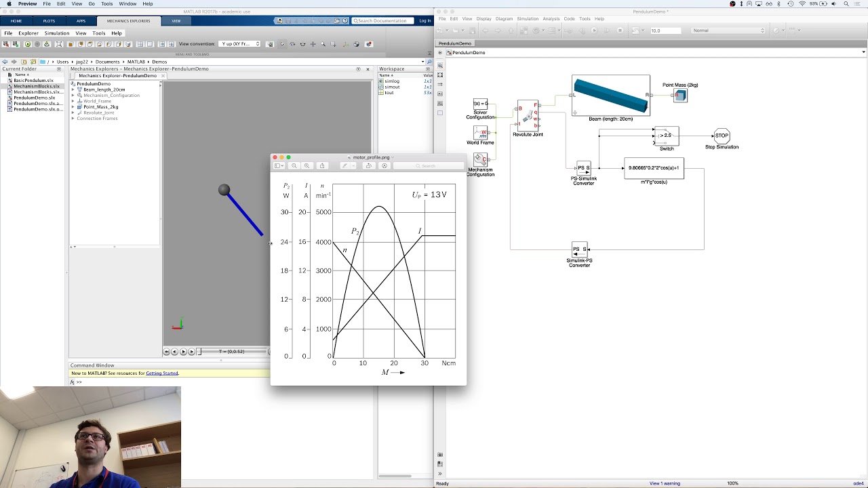Image resolution: width=868 pixels, height=488 pixels.
Task: Step animation forward in Mechanics Explorer
Action: 191,352
